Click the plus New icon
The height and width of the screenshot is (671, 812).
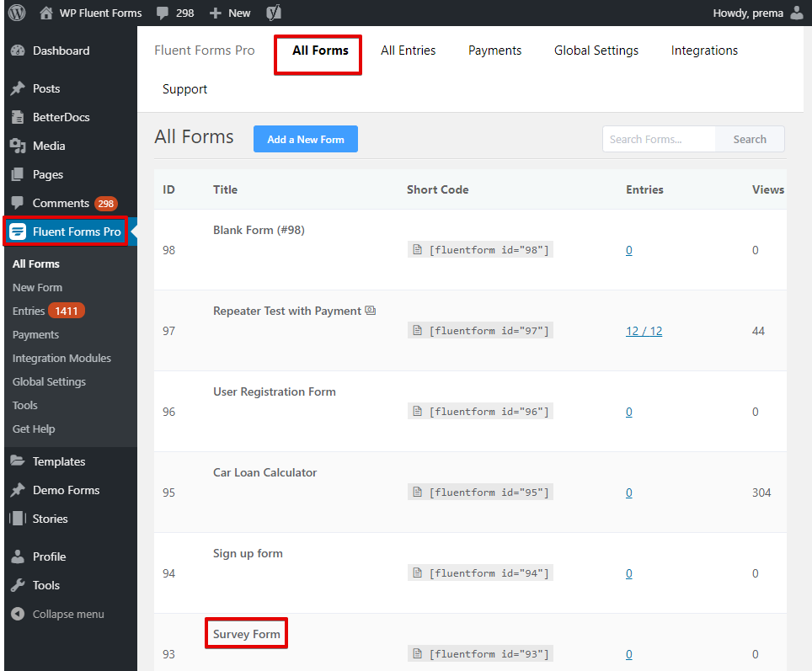coord(216,13)
